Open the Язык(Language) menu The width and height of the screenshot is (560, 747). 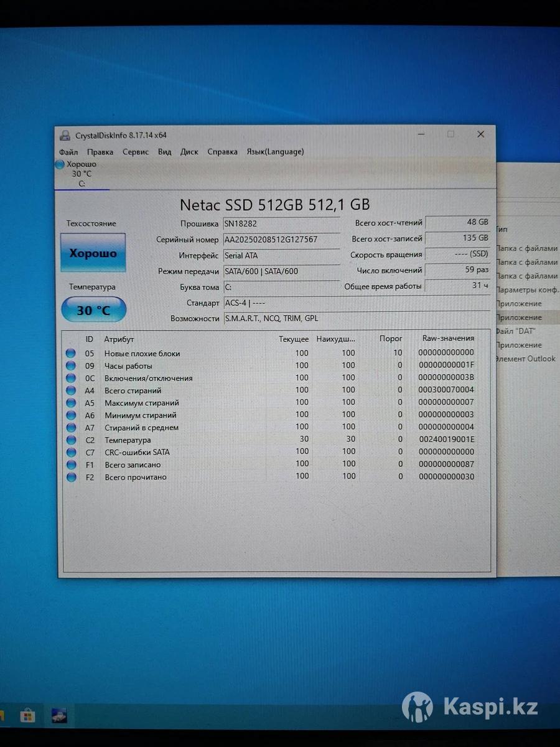(x=275, y=152)
